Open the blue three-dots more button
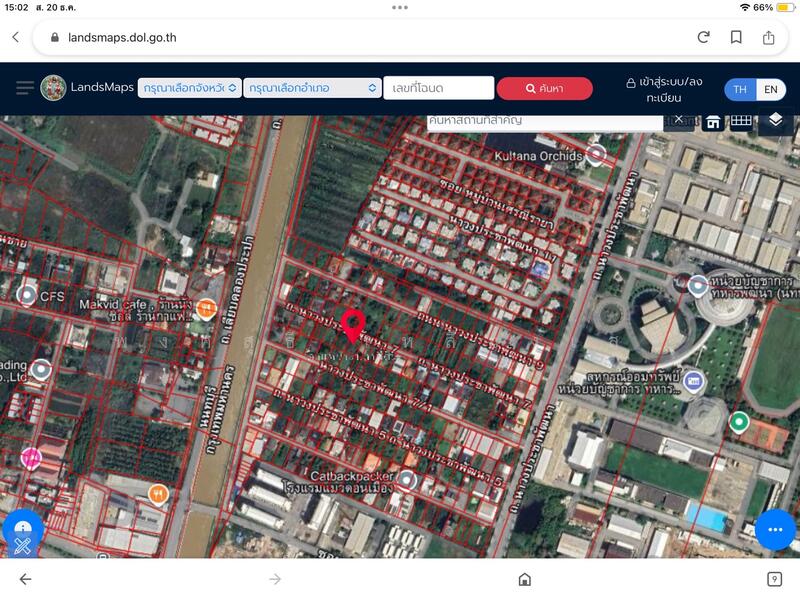The height and width of the screenshot is (600, 800). 775,529
